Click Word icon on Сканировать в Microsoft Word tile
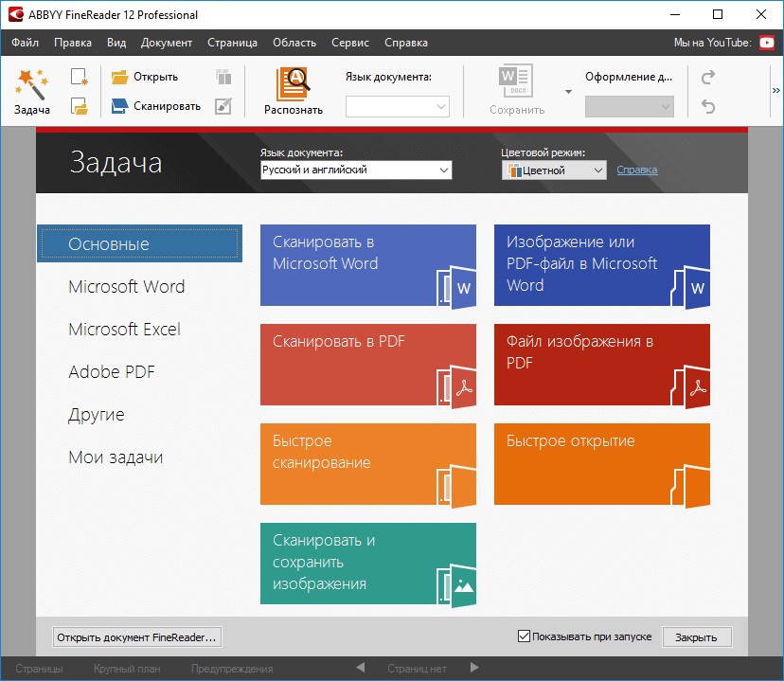The height and width of the screenshot is (681, 784). click(456, 287)
